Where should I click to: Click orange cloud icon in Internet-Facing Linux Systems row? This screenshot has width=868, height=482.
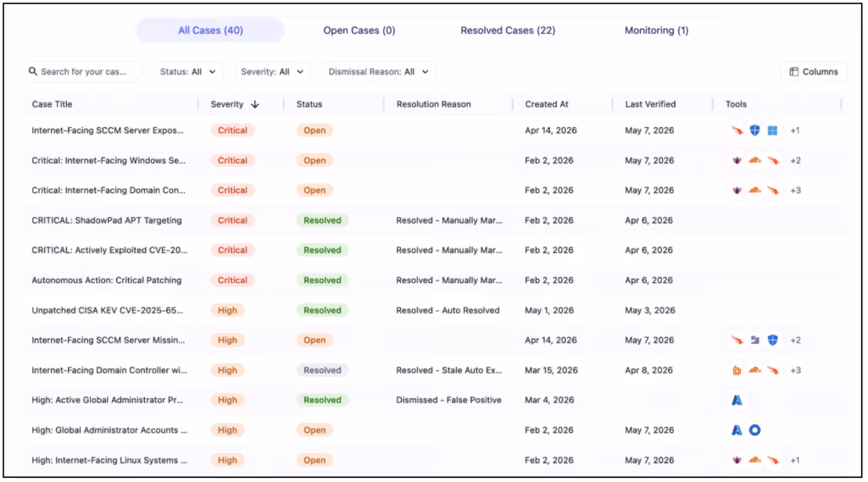pos(754,460)
